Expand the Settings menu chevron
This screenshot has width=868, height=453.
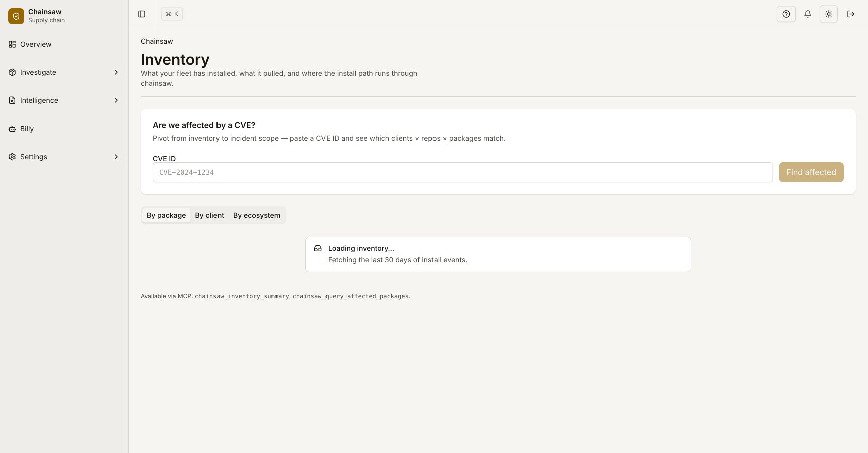coord(116,157)
